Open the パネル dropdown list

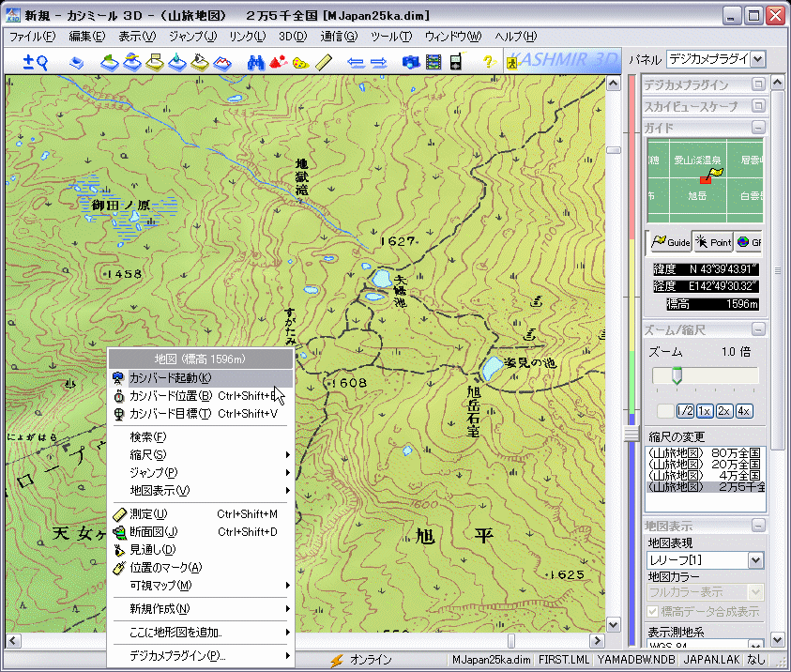(758, 59)
